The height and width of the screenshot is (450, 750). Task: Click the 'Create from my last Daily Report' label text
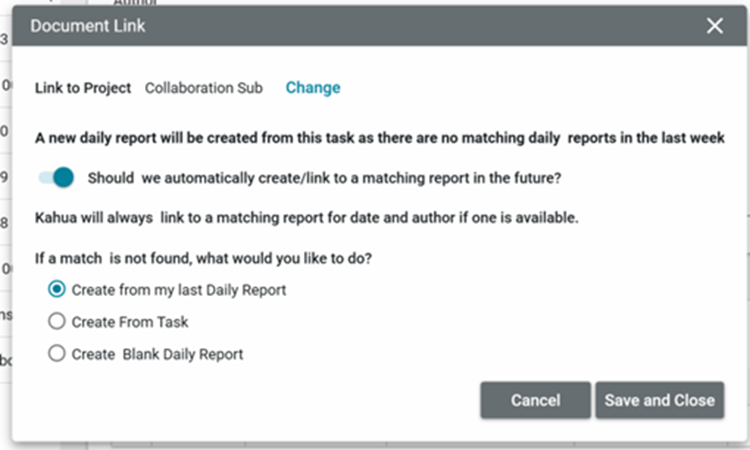(179, 290)
